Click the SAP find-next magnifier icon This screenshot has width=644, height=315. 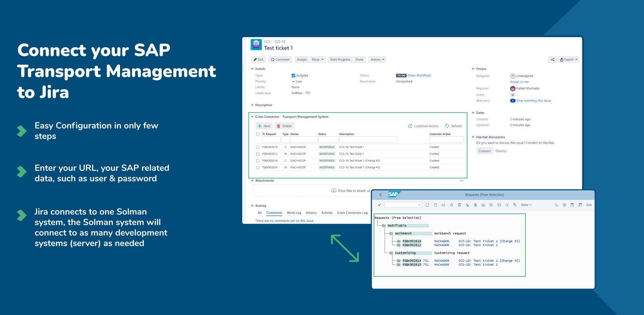(x=507, y=205)
